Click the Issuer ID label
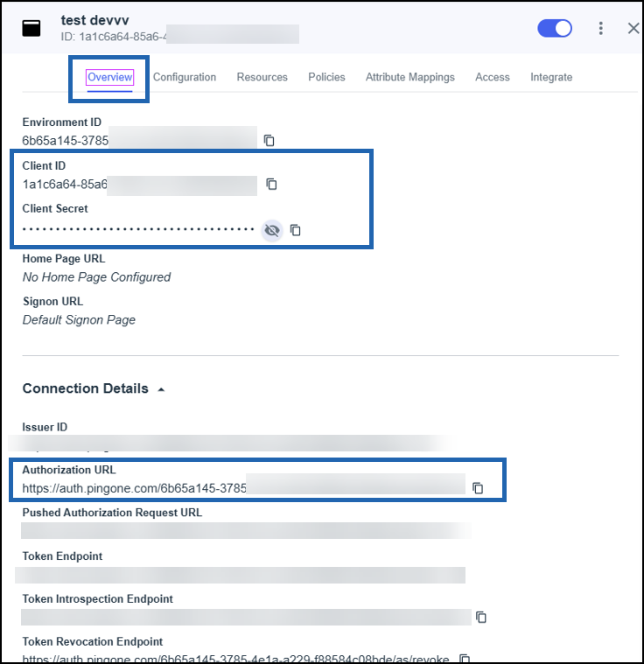 (x=45, y=427)
